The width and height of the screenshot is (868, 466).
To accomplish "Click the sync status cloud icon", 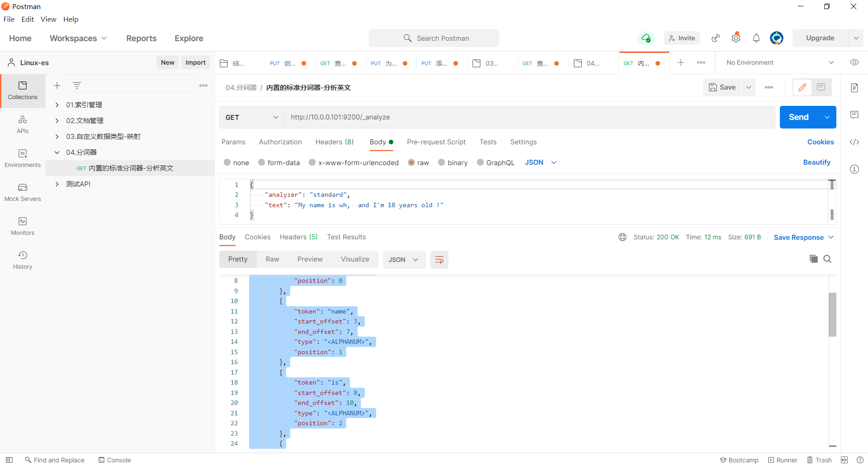I will point(646,38).
